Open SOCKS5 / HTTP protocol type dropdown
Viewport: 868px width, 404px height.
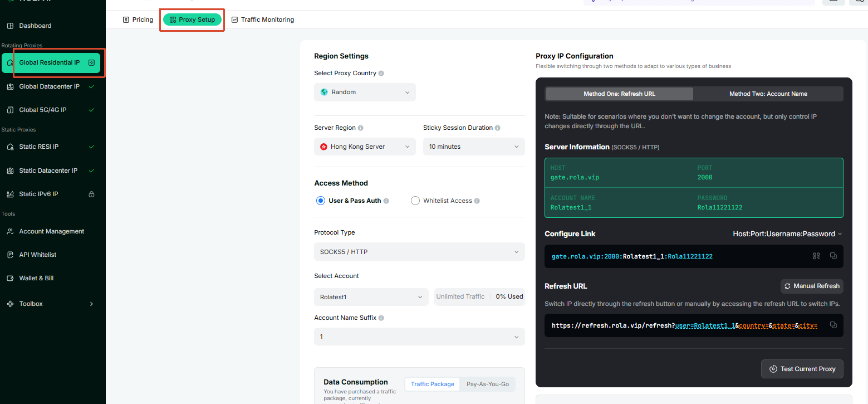click(419, 252)
